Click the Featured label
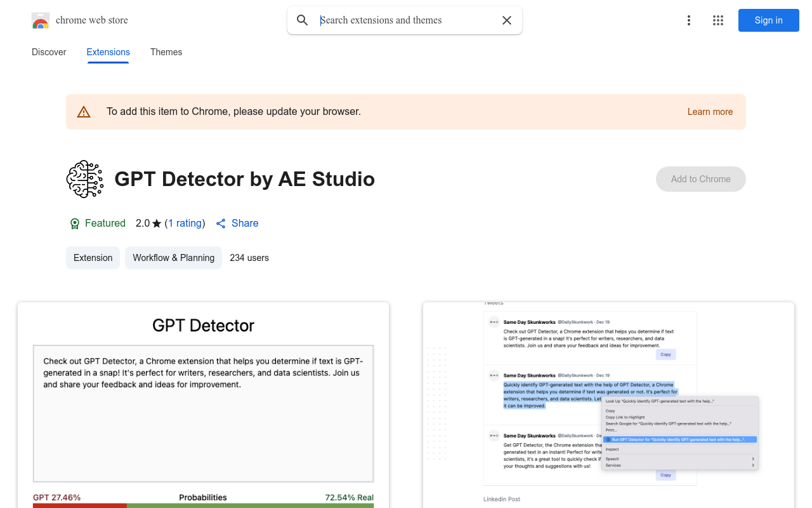 click(105, 224)
